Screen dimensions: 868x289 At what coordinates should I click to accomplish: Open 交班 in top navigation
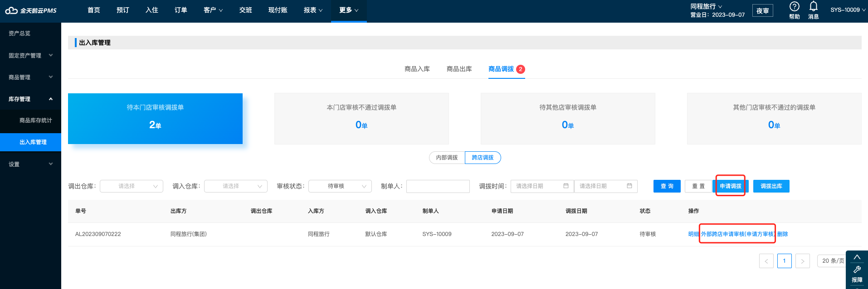click(246, 10)
